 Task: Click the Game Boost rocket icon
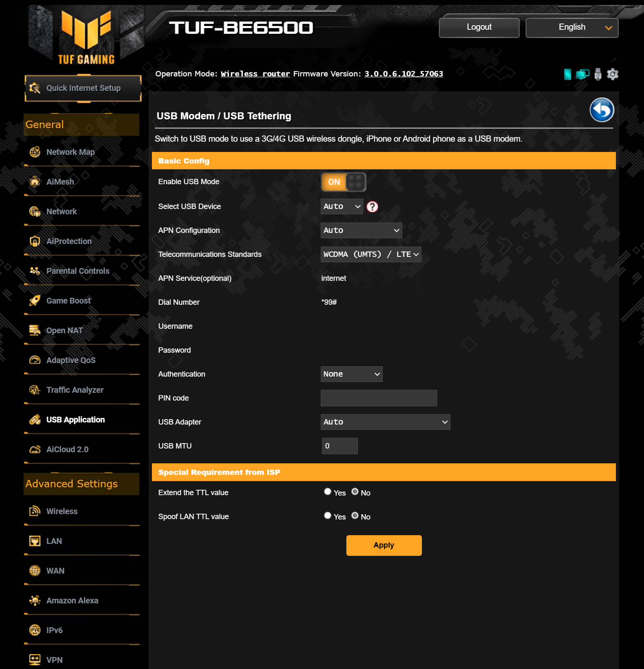coord(35,301)
